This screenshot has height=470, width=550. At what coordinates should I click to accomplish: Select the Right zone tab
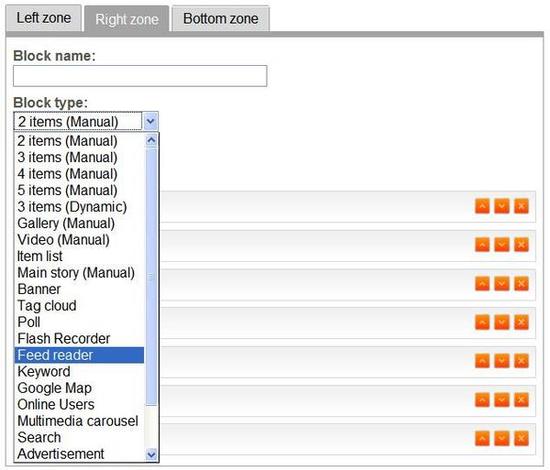tap(127, 19)
